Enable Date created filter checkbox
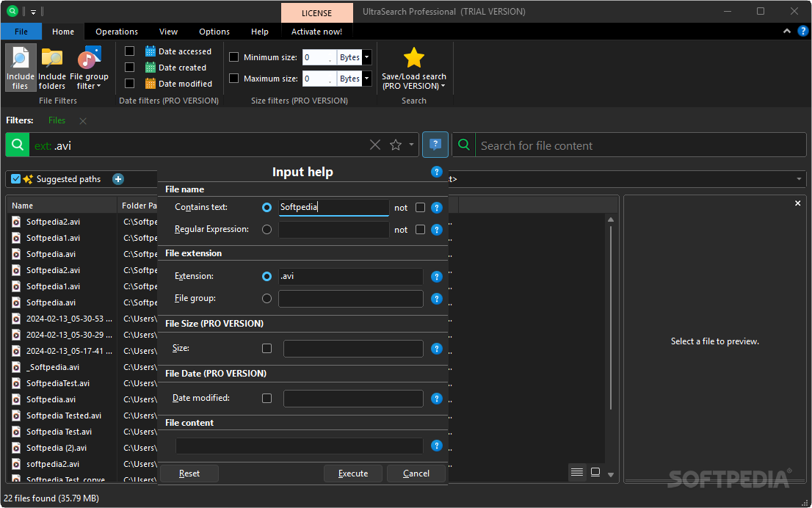 coord(129,68)
